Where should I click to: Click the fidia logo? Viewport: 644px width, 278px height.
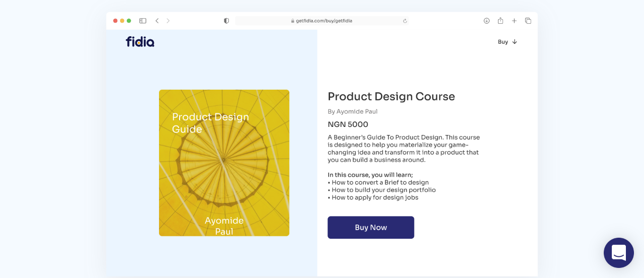[140, 42]
